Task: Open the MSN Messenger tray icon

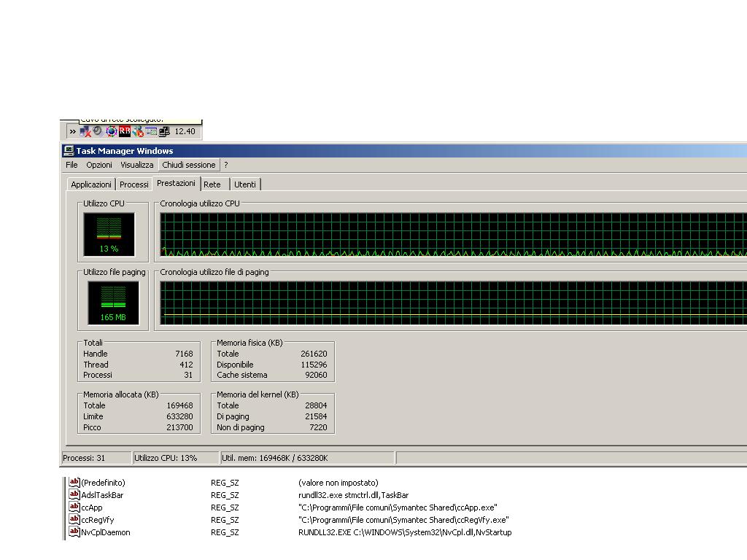Action: pyautogui.click(x=138, y=131)
